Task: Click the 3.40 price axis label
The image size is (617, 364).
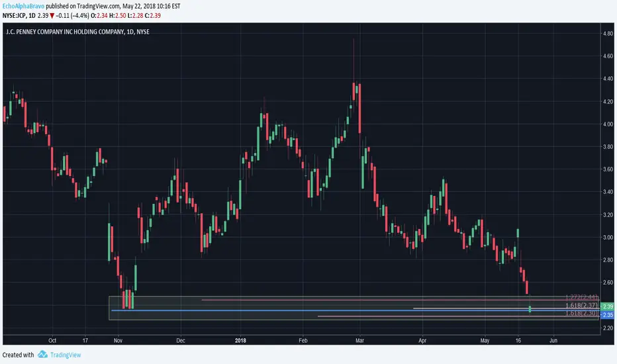Action: [608, 192]
